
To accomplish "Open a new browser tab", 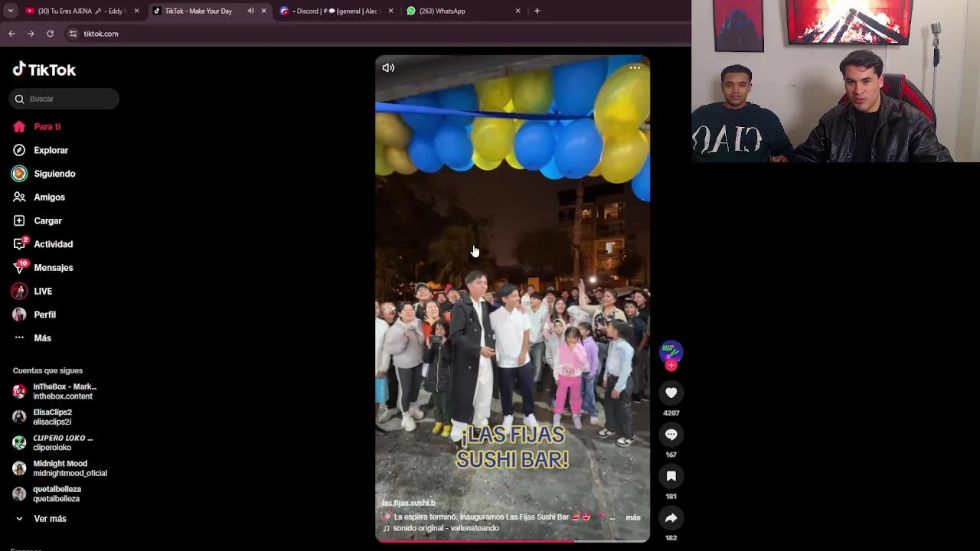I will (x=537, y=11).
